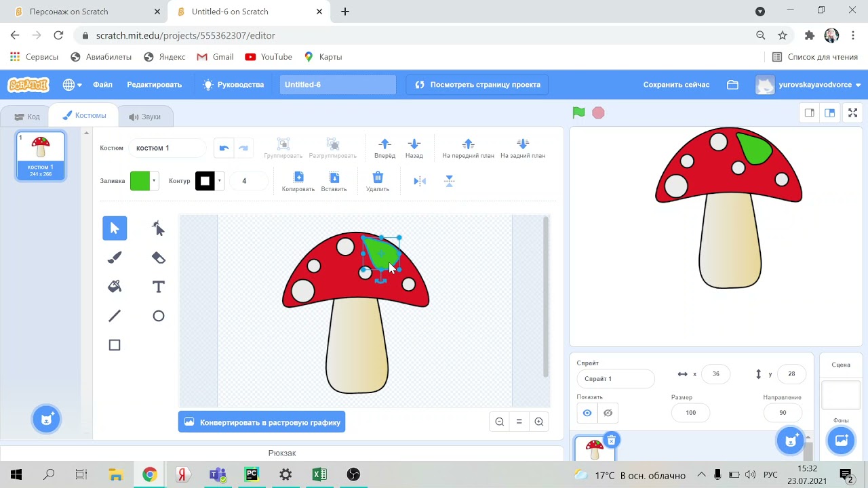868x488 pixels.
Task: Select the Brush tool
Action: pos(115,258)
